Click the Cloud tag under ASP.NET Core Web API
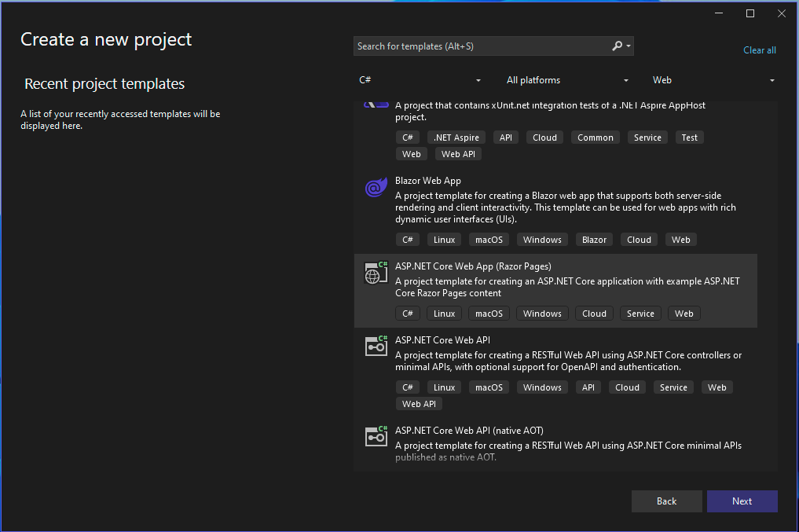This screenshot has width=799, height=532. pyautogui.click(x=627, y=387)
